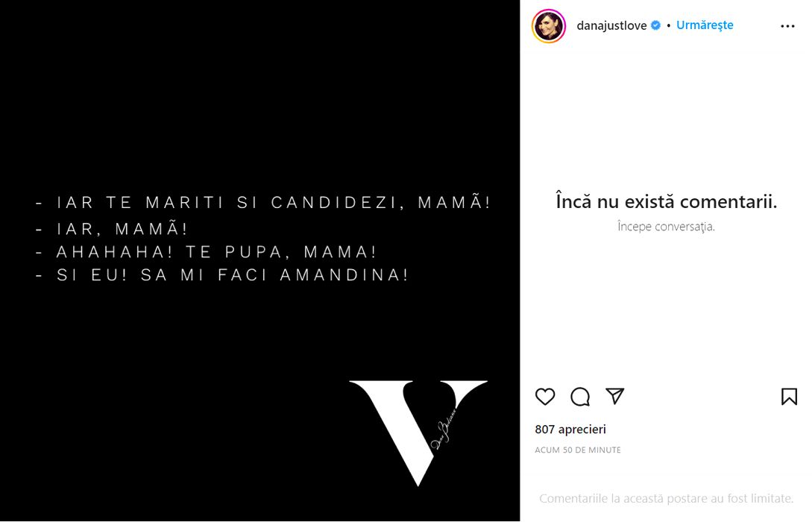Click the short line IAR, MAMÃ!
The image size is (812, 522).
(x=122, y=230)
